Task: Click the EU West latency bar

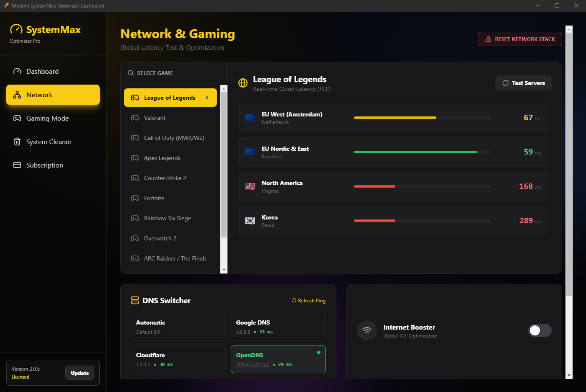Action: [422, 118]
